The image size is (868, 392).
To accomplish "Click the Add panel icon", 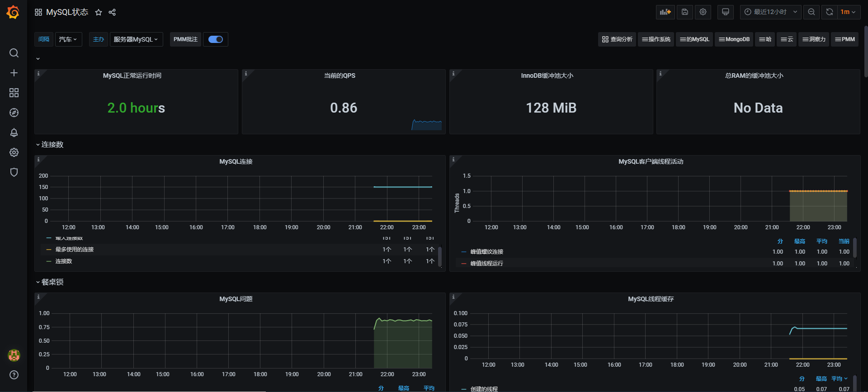I will 665,12.
